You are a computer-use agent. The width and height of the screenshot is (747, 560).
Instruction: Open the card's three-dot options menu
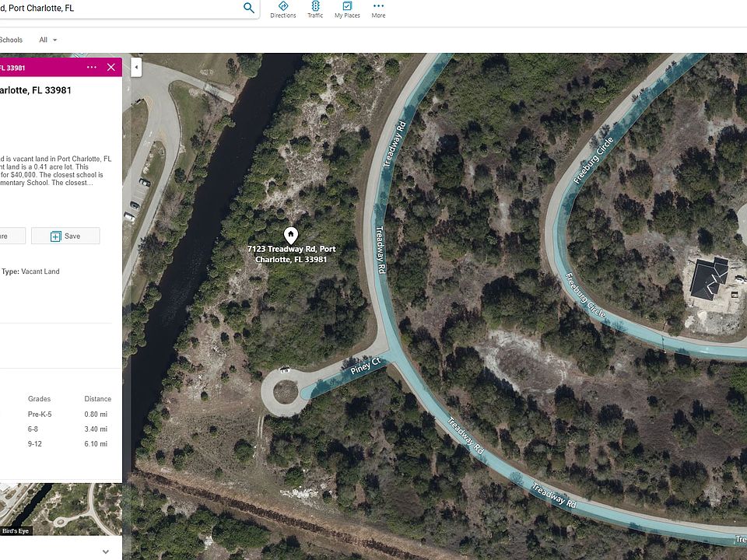click(92, 67)
